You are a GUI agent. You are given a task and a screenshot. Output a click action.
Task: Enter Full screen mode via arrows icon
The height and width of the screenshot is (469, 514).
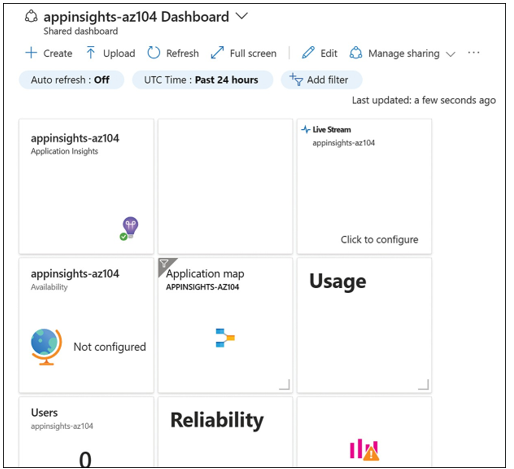pos(217,53)
